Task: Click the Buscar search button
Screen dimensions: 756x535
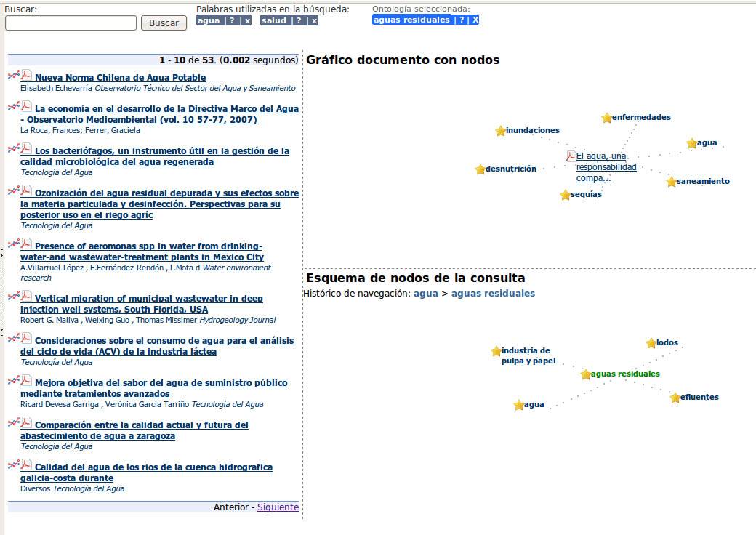Action: (x=164, y=23)
